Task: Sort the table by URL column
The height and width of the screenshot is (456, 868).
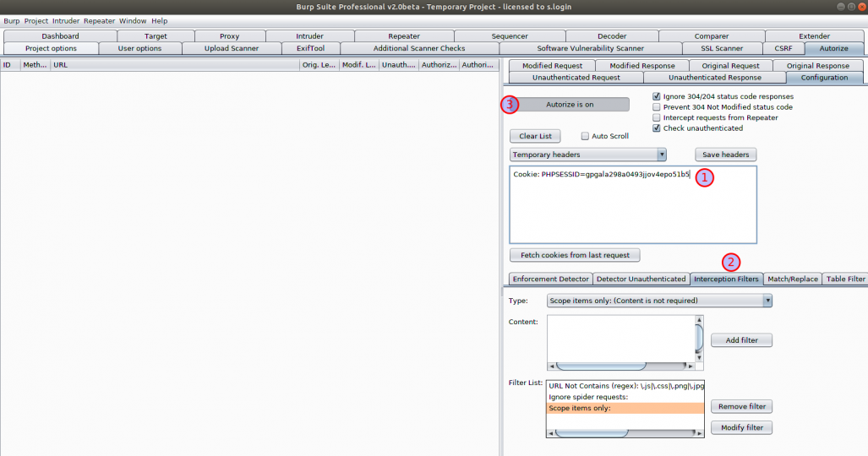Action: tap(175, 65)
